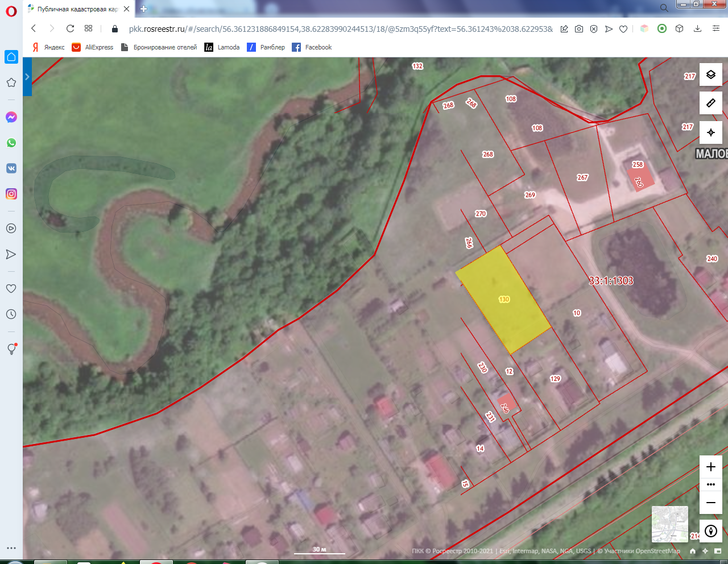Take a snapshot with camera icon
This screenshot has width=728, height=564.
[579, 29]
